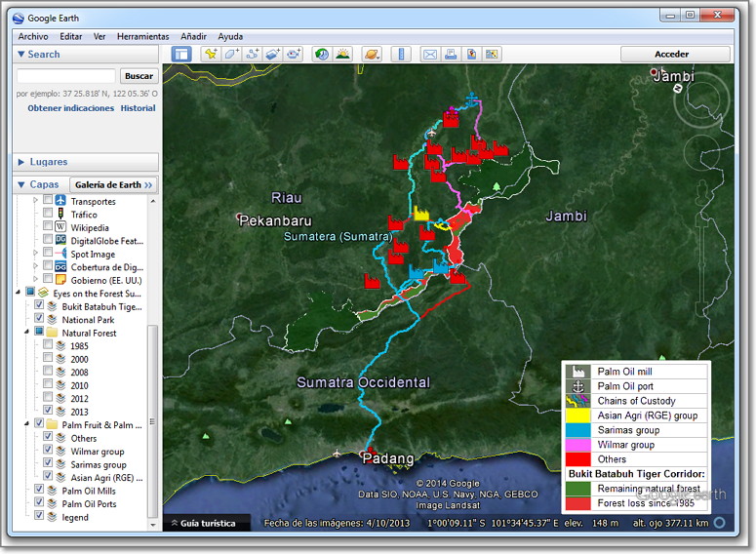Click the add image overlay icon
This screenshot has width=756, height=554.
(273, 54)
